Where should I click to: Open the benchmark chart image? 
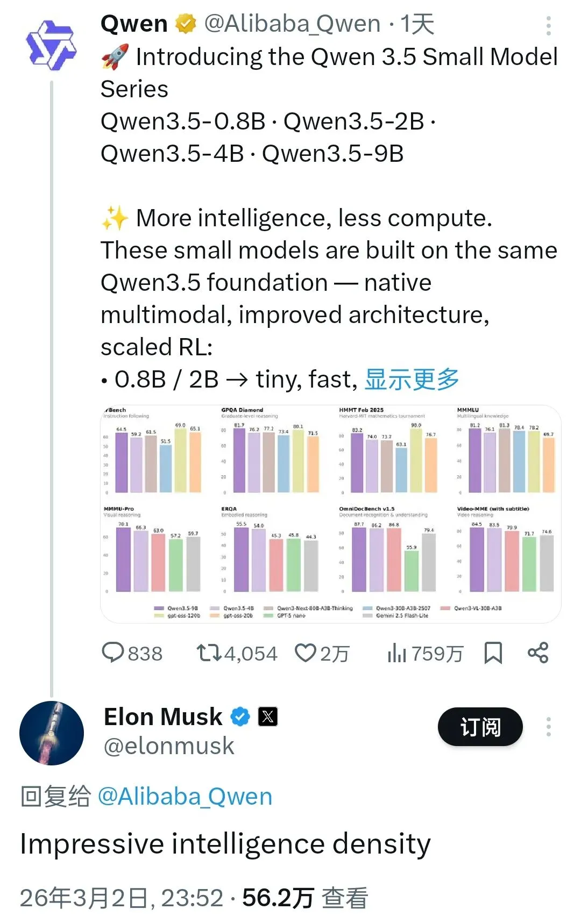click(x=330, y=514)
